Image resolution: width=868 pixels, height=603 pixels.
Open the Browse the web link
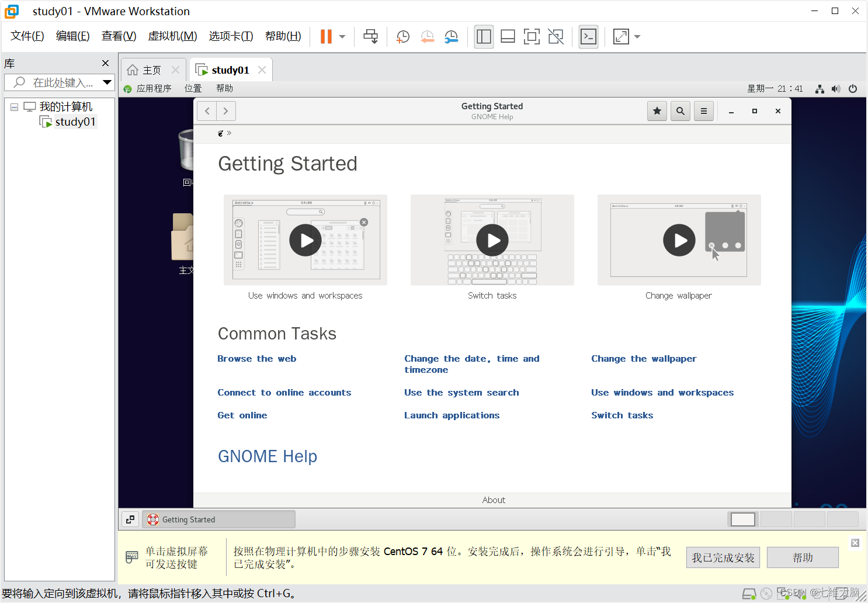(x=257, y=359)
